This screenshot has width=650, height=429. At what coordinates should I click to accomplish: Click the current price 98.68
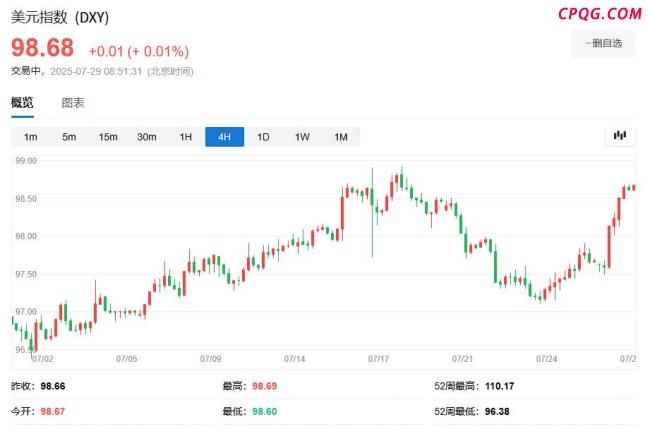pos(42,48)
